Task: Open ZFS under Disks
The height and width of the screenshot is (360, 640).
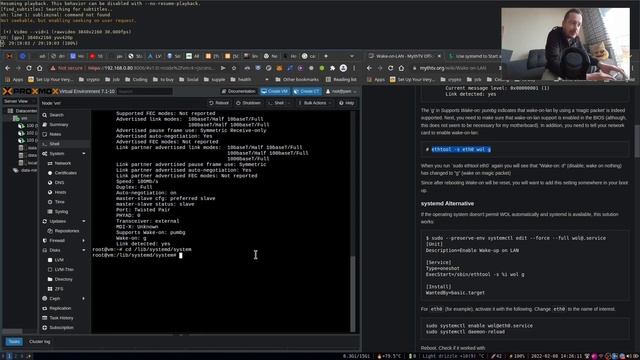Action: coord(59,289)
